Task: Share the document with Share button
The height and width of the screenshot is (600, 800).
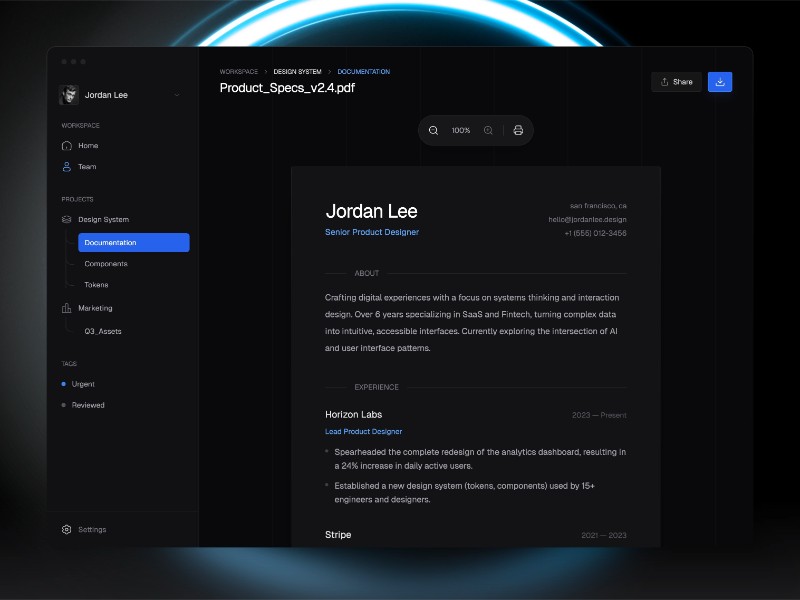Action: [x=677, y=82]
